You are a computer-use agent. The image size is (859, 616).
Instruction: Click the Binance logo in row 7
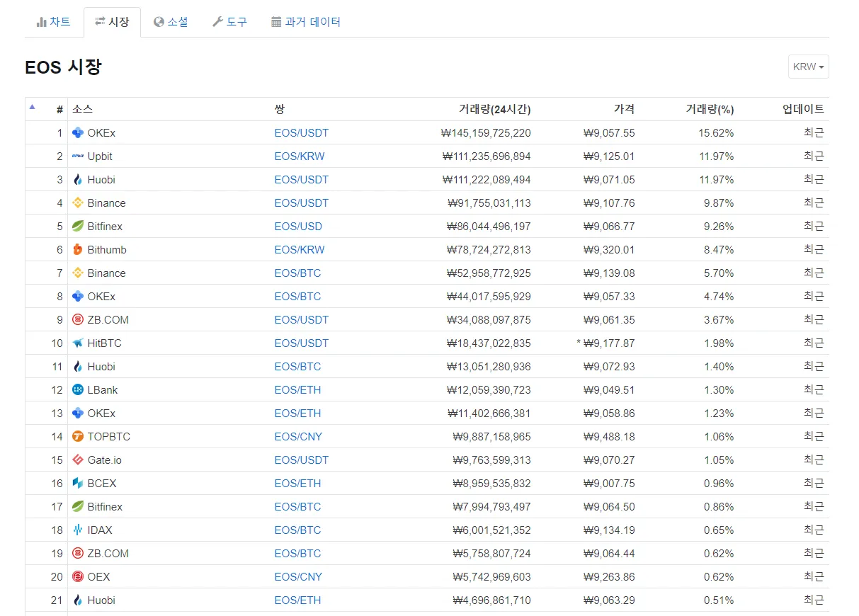(x=78, y=273)
